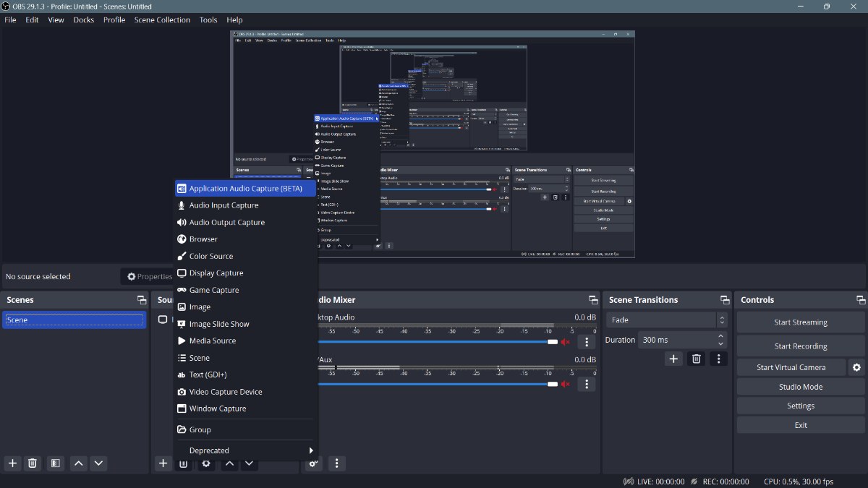Open virtual camera settings gear
Viewport: 868px width, 488px height.
[857, 367]
